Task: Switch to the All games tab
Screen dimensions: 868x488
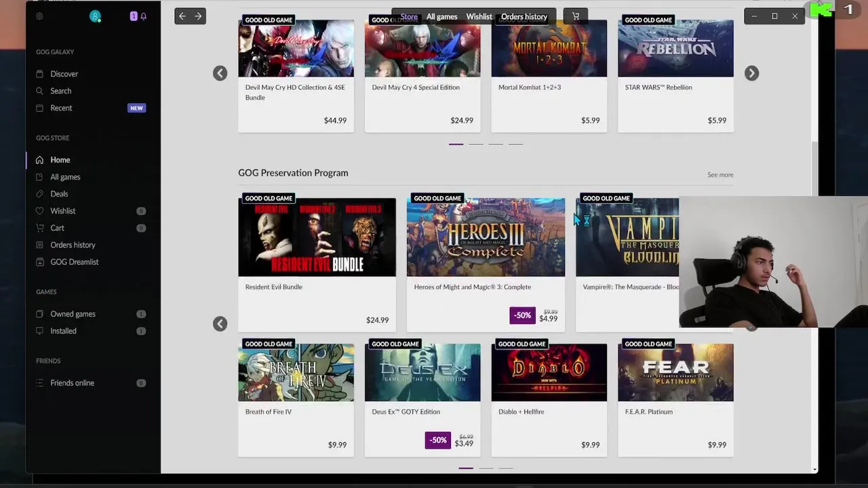Action: pyautogui.click(x=441, y=16)
